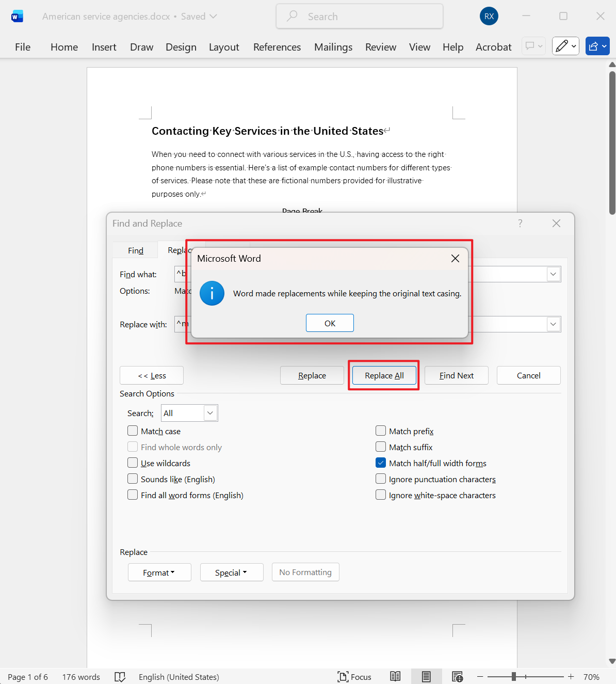
Task: Click OK in the Microsoft Word message
Action: 330,323
